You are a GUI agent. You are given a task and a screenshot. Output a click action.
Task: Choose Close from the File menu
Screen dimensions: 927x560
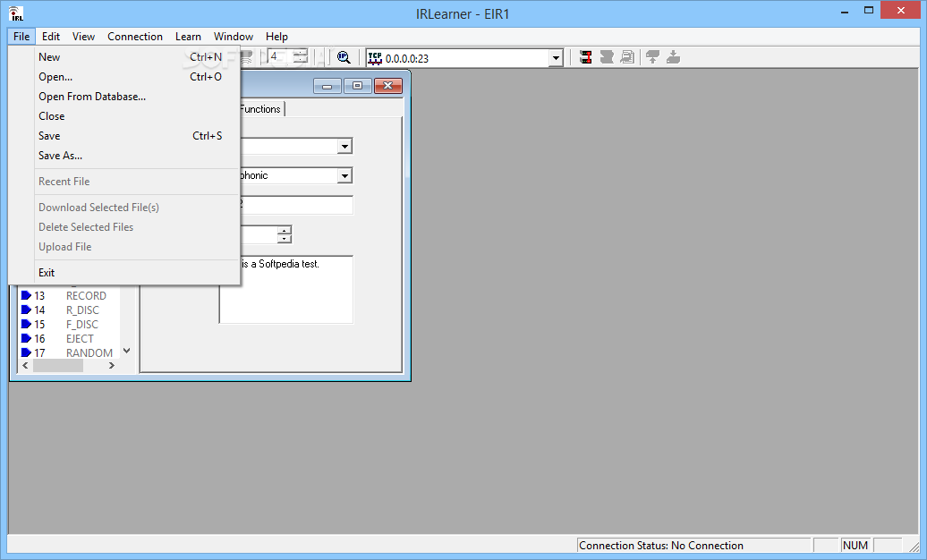[124, 116]
